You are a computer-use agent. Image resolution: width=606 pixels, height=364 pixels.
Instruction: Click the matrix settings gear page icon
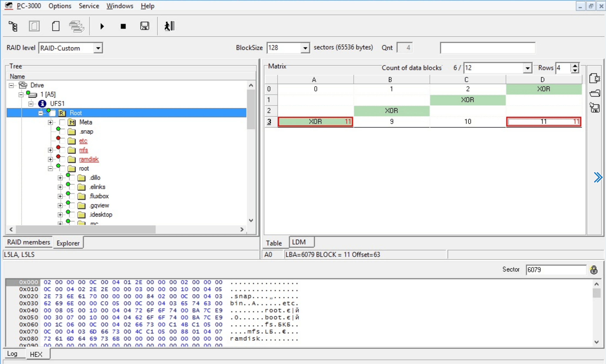(595, 78)
